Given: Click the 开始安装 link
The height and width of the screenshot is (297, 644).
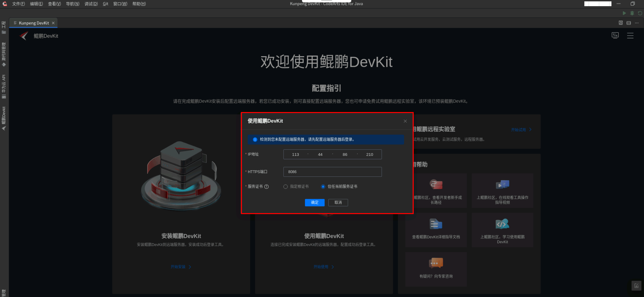Looking at the screenshot, I should (181, 267).
